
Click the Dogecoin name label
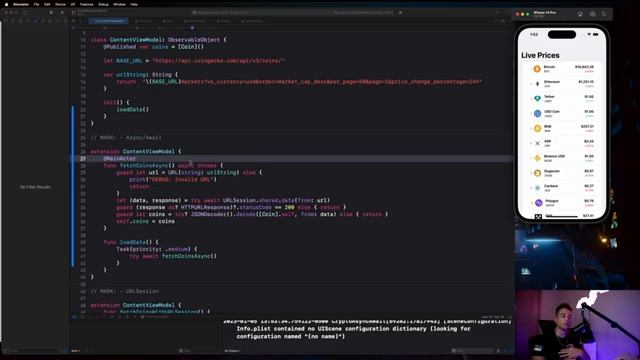pos(551,171)
